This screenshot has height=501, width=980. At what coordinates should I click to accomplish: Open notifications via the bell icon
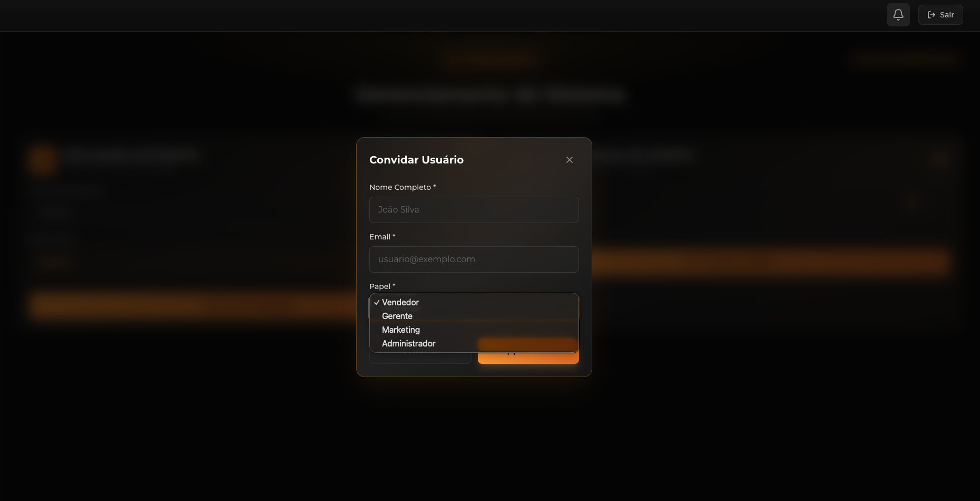pyautogui.click(x=898, y=15)
